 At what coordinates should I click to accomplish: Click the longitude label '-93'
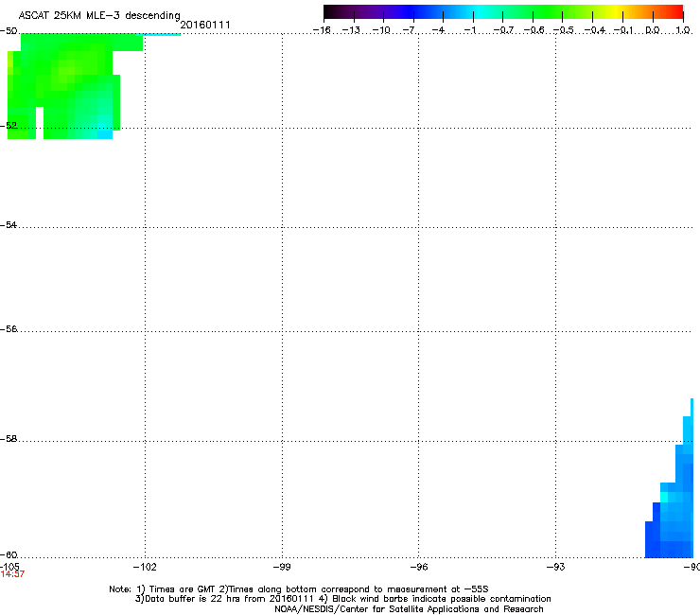(x=556, y=567)
